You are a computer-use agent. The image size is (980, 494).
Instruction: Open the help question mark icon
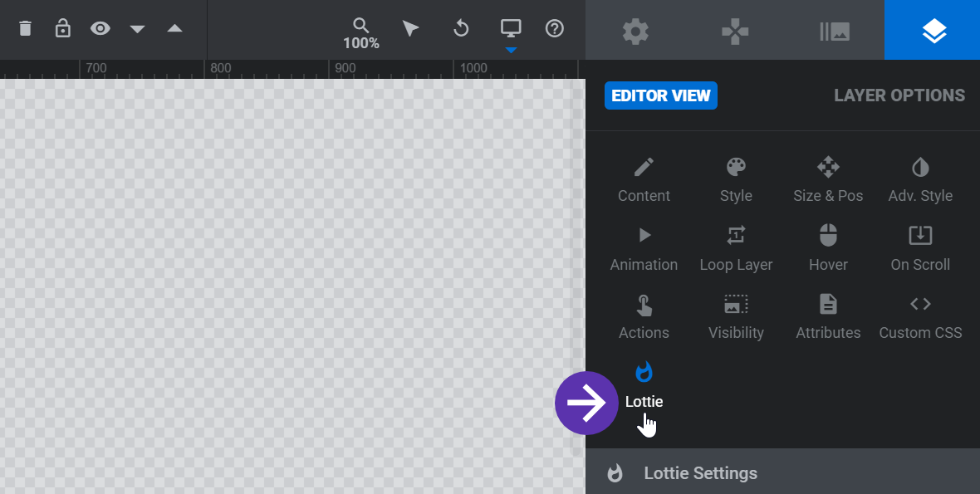[555, 29]
